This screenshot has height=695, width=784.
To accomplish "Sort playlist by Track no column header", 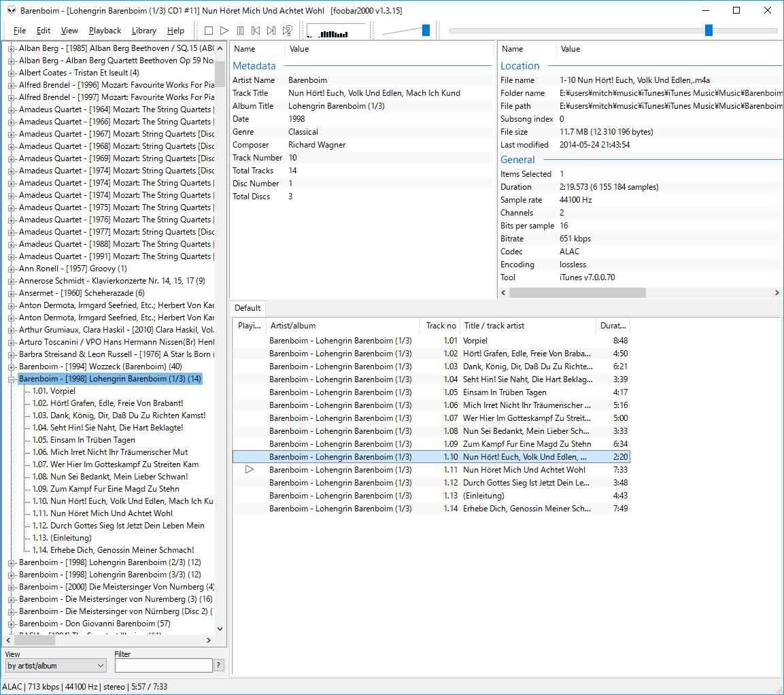I will coord(440,326).
